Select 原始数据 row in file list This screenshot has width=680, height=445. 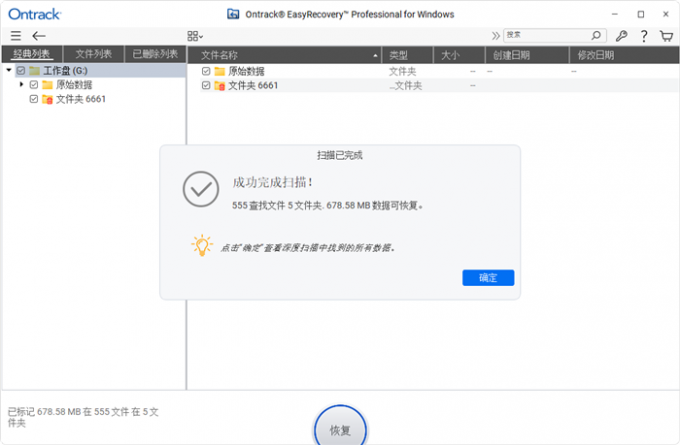[x=433, y=71]
